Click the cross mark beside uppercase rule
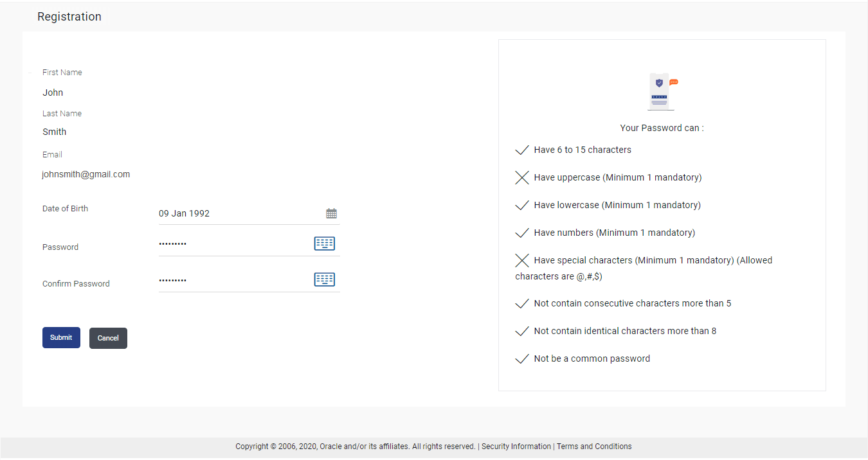The image size is (868, 460). click(x=522, y=178)
